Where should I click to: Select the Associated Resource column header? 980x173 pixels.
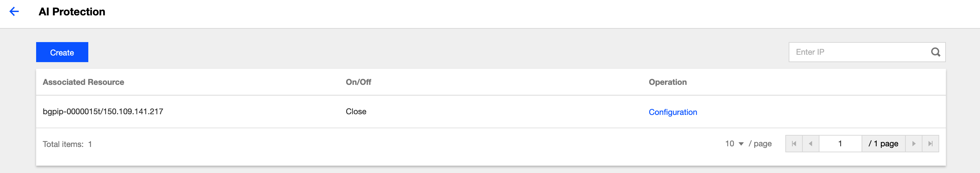(83, 82)
